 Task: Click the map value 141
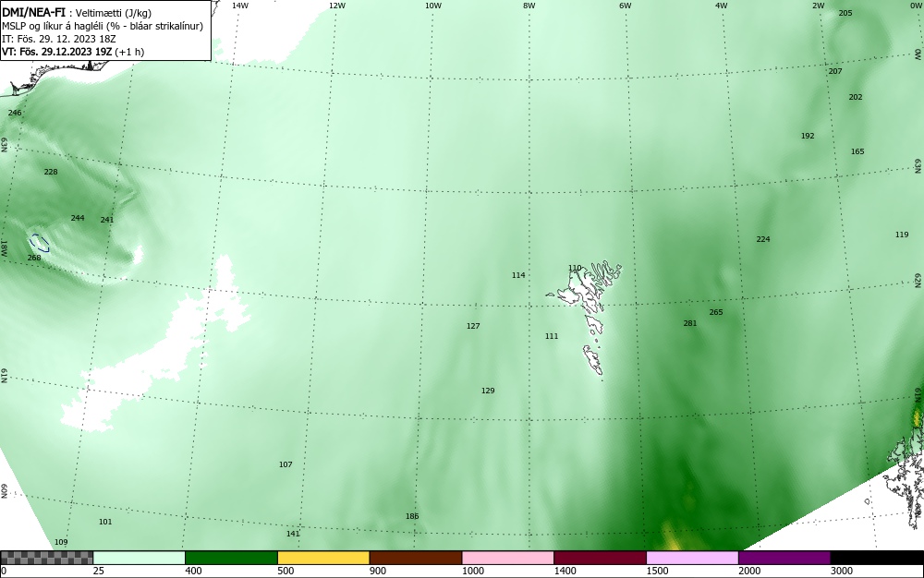pyautogui.click(x=293, y=535)
